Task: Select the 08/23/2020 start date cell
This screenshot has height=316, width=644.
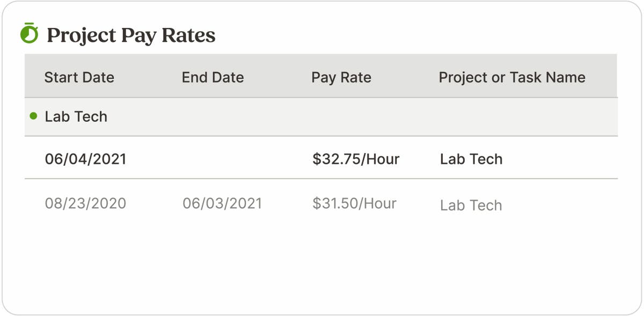Action: 85,204
